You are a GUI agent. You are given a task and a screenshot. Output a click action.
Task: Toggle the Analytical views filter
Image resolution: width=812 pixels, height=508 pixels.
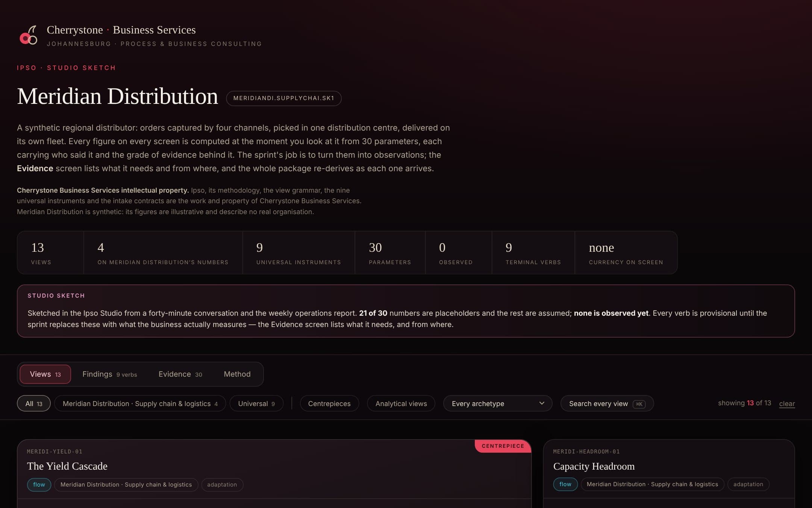pos(401,403)
